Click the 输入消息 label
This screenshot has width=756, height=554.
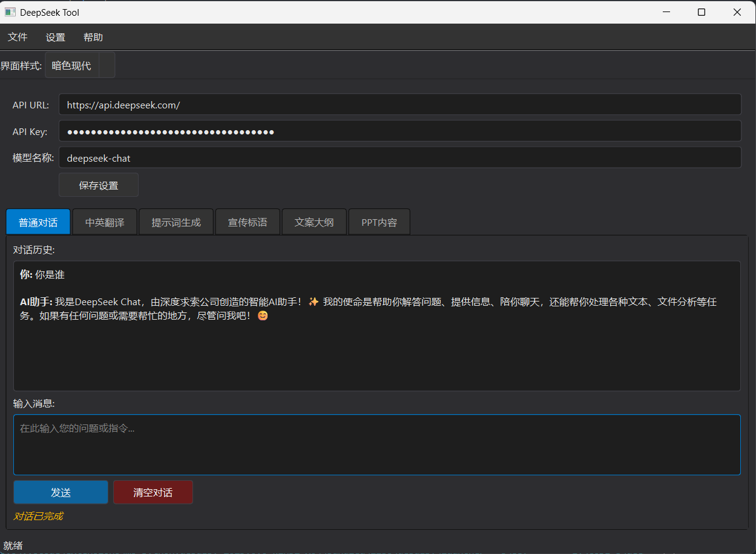tap(34, 403)
